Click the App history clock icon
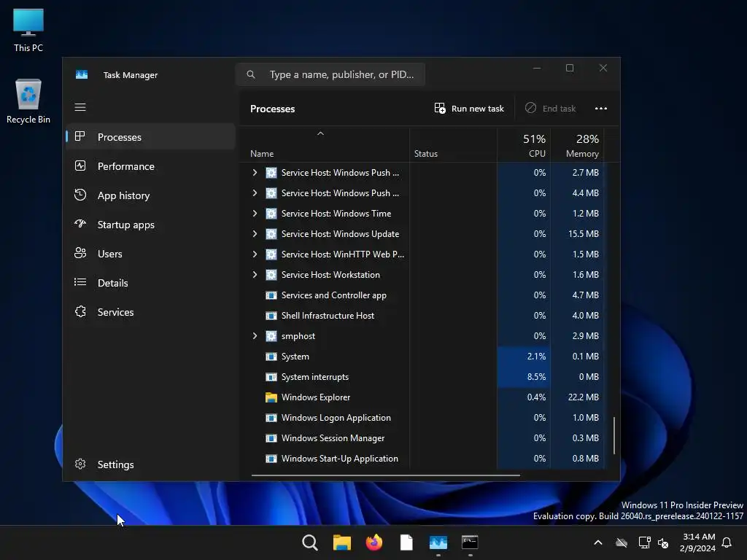 coord(80,195)
